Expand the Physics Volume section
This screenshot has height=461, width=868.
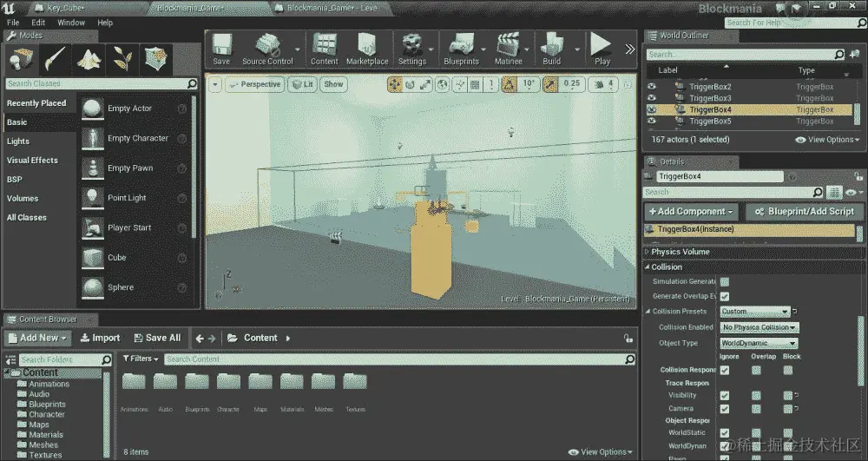tap(648, 252)
